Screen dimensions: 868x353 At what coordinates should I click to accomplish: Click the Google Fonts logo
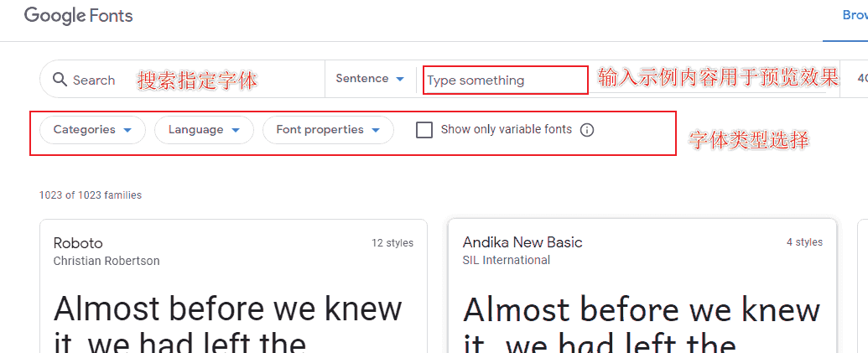(78, 16)
